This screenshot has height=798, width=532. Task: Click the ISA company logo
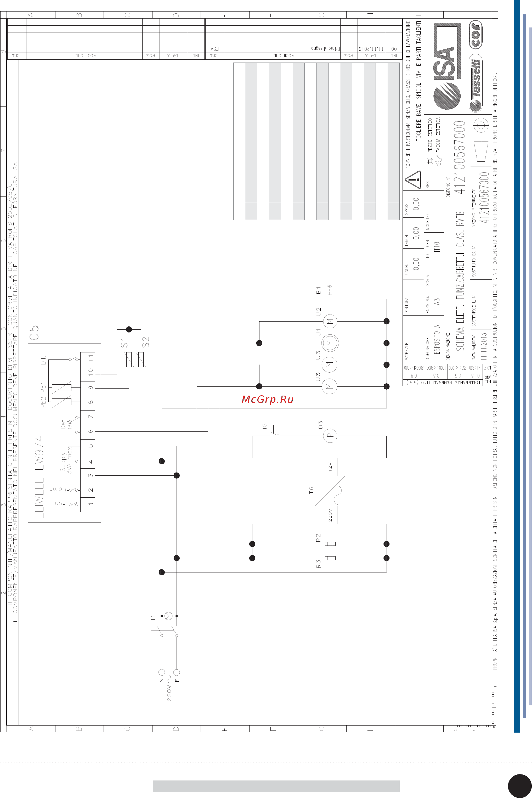[447, 66]
